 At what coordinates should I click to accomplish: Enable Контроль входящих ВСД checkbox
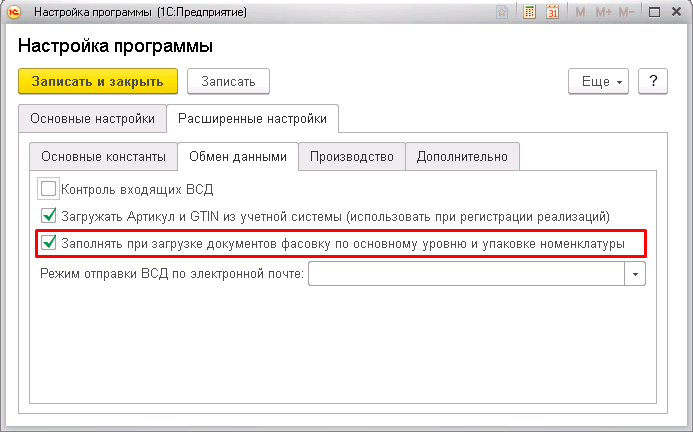click(x=48, y=189)
